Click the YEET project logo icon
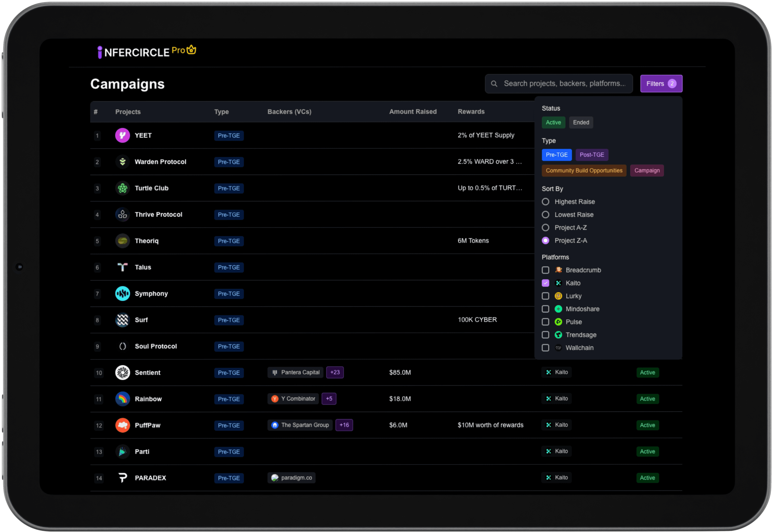 click(x=122, y=135)
